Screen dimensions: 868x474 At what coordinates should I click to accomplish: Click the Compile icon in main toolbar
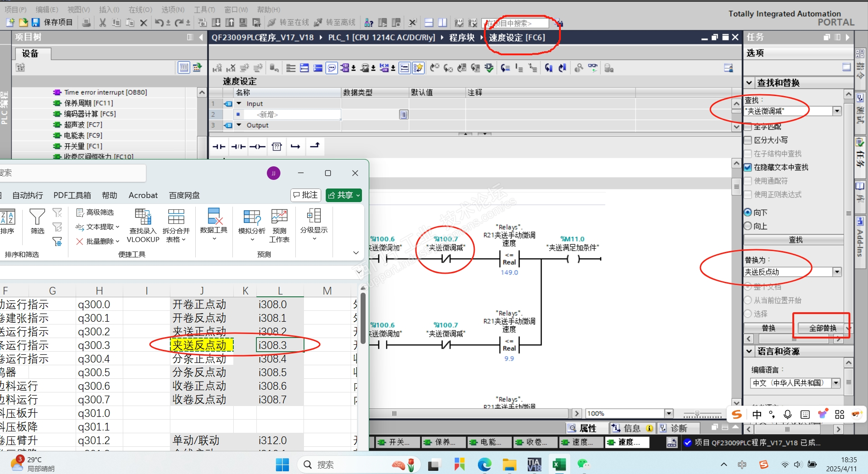pos(203,22)
